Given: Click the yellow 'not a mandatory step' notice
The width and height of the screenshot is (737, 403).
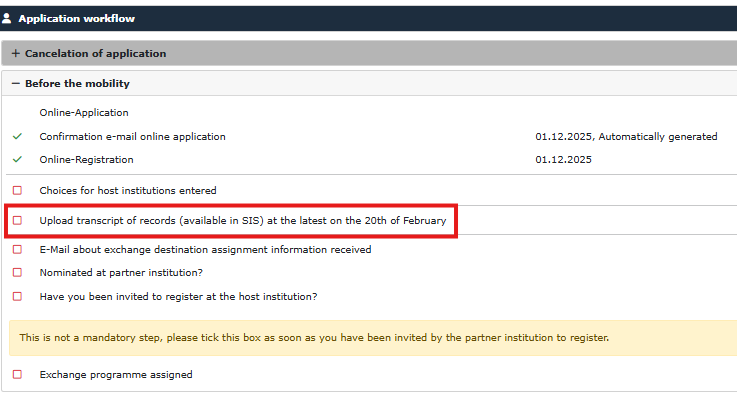Looking at the screenshot, I should [x=314, y=338].
